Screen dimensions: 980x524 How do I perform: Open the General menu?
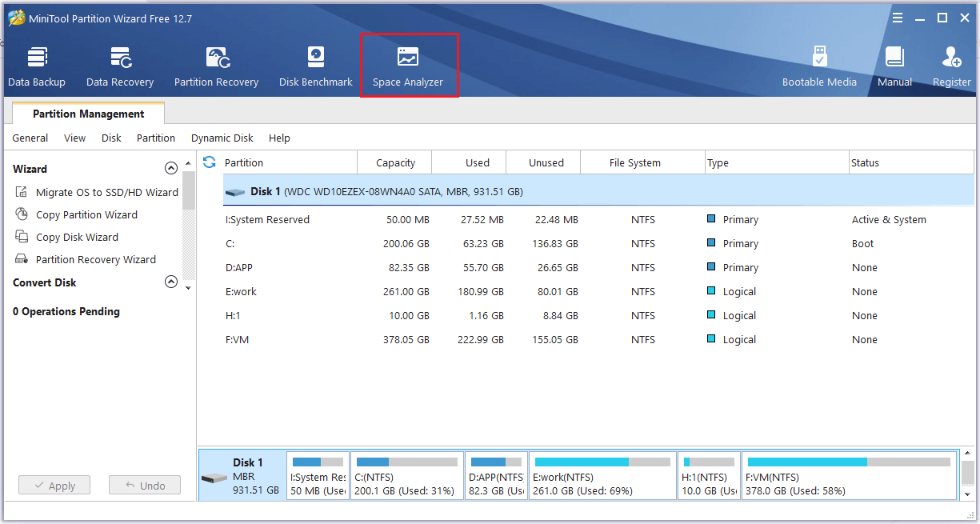pyautogui.click(x=30, y=138)
